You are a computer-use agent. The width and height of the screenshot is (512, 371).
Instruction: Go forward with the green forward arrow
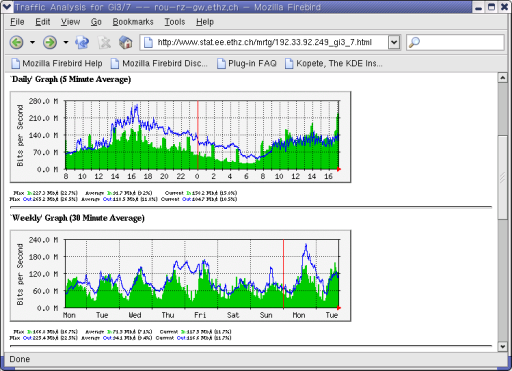click(50, 42)
